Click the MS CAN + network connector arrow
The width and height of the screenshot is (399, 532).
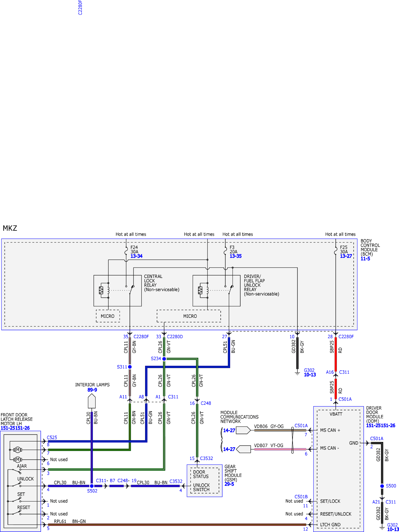[x=243, y=430]
